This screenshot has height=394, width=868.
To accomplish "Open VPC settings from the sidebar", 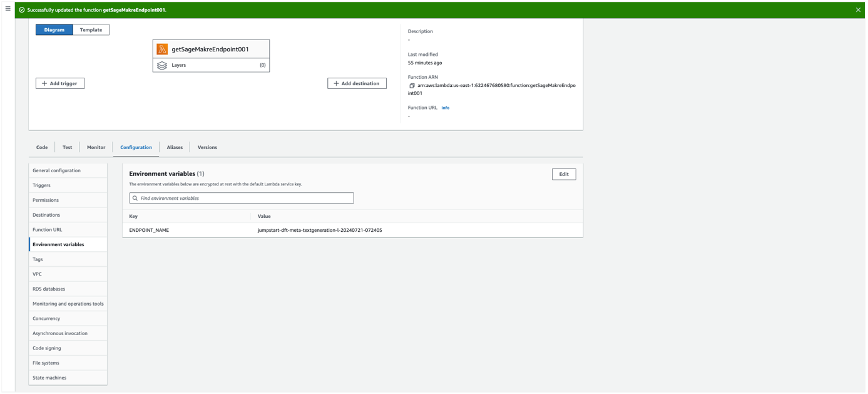I will (x=37, y=274).
